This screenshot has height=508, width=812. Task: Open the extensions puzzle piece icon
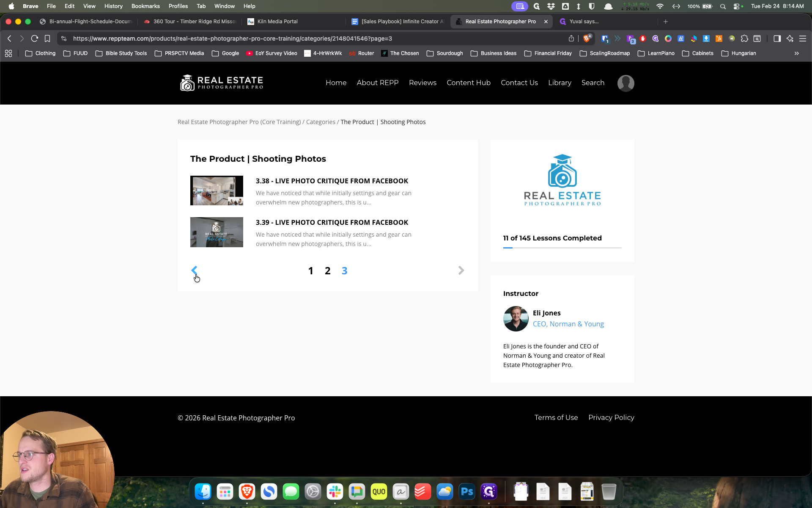(x=744, y=39)
